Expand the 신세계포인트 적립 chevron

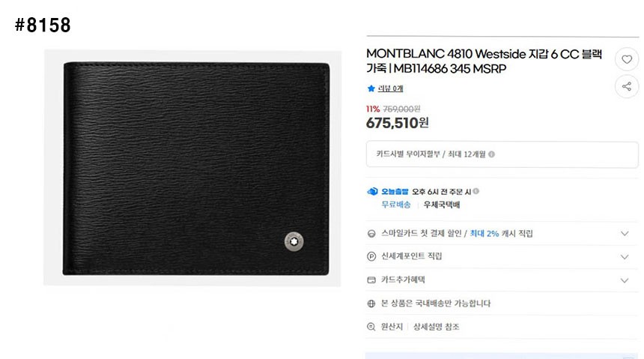pyautogui.click(x=625, y=257)
